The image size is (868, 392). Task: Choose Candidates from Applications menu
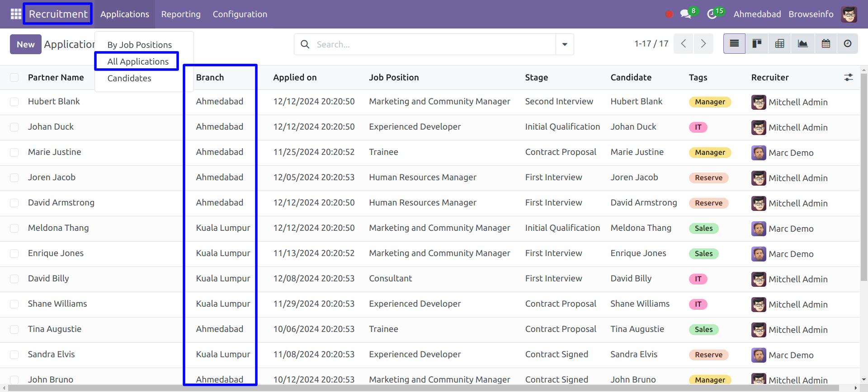coord(129,78)
